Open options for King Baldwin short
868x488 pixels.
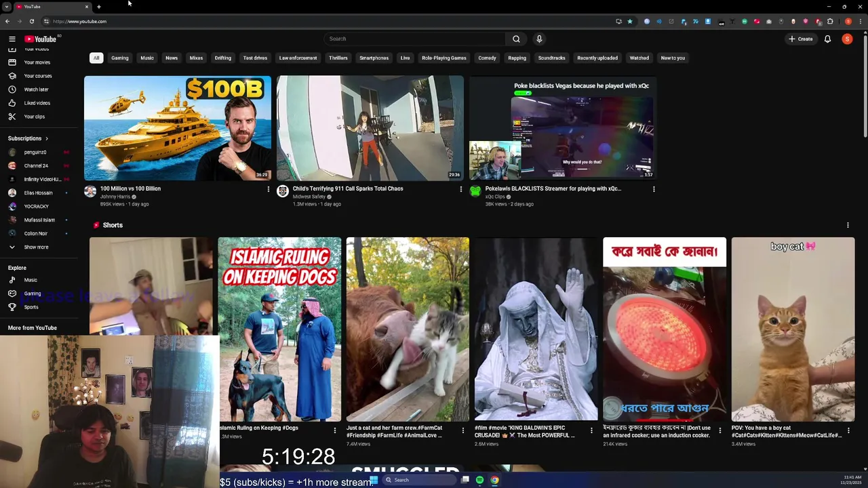pyautogui.click(x=591, y=430)
